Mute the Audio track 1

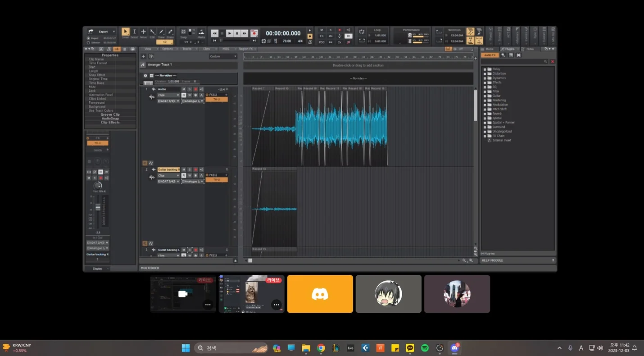click(184, 89)
